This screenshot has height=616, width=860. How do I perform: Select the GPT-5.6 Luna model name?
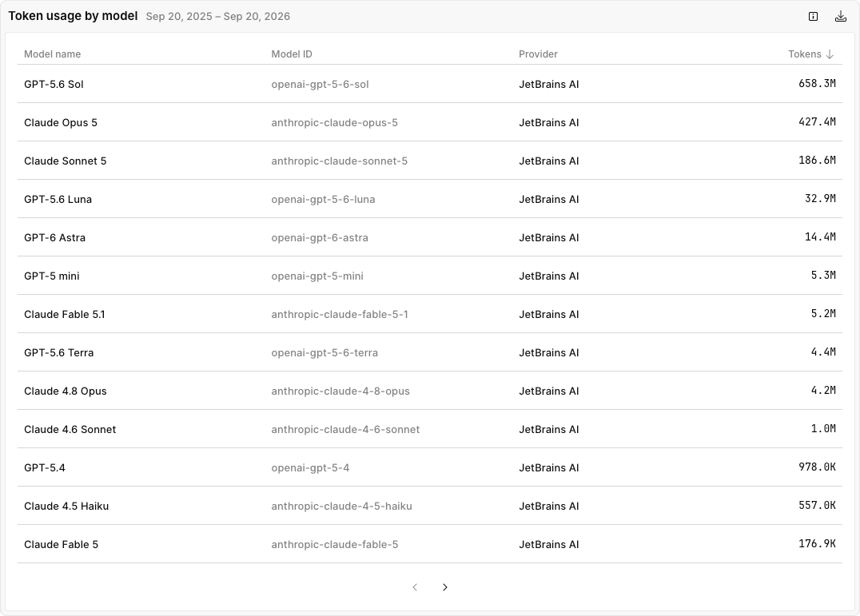(58, 200)
